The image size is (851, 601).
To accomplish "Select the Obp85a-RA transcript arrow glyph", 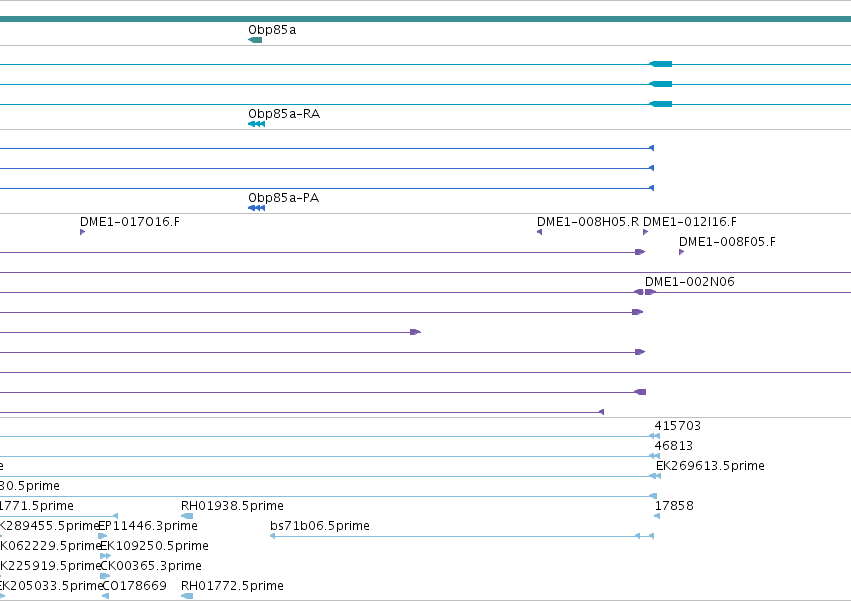I will point(257,124).
